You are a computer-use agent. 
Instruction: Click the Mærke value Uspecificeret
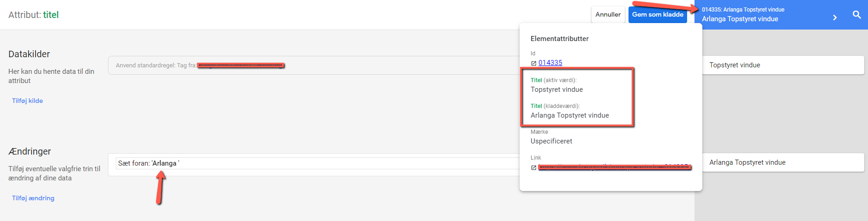click(551, 141)
